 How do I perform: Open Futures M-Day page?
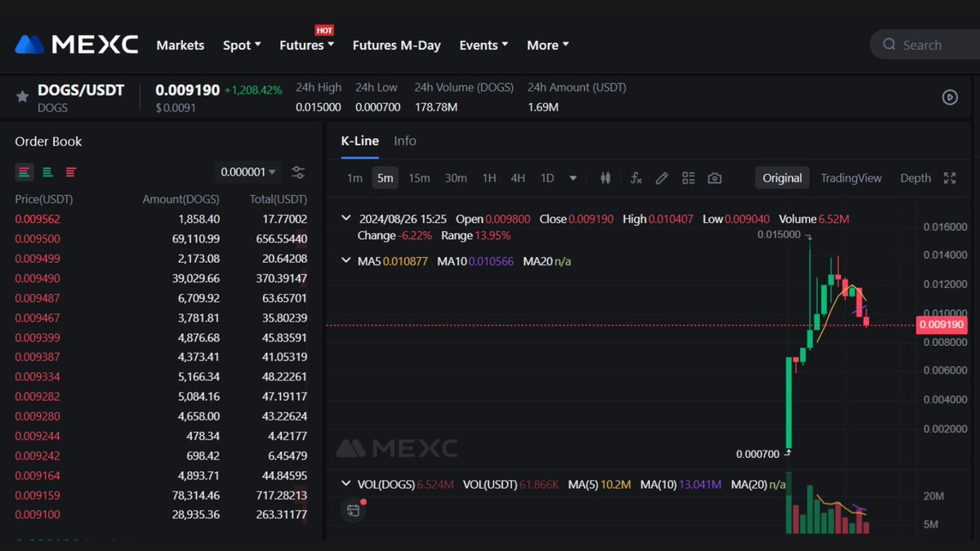[397, 45]
